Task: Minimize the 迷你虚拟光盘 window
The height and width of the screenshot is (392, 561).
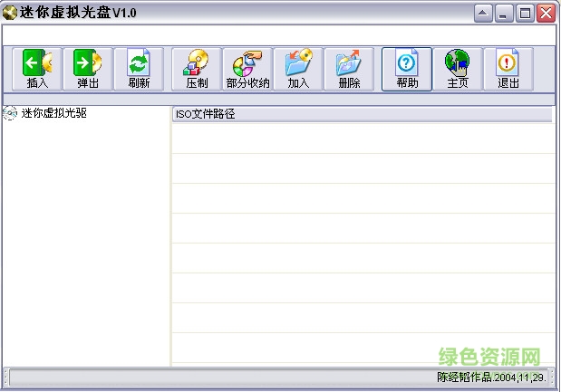Action: (x=505, y=13)
